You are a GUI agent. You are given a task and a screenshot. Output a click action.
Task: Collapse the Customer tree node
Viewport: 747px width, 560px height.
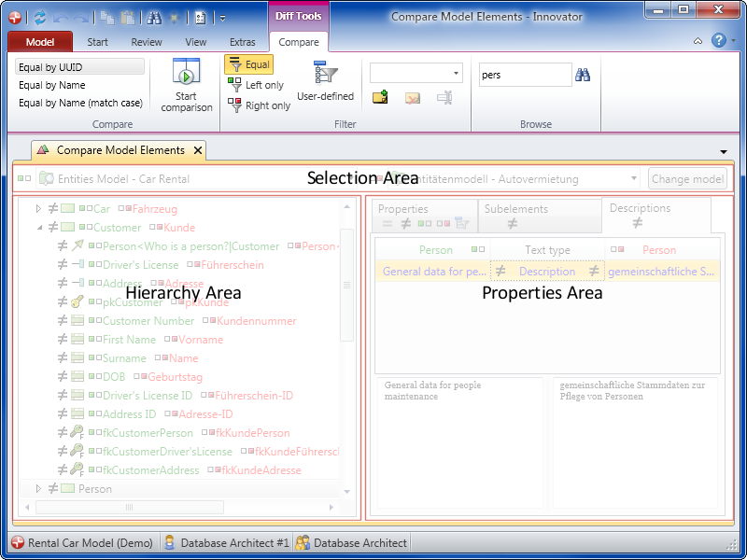pos(39,228)
